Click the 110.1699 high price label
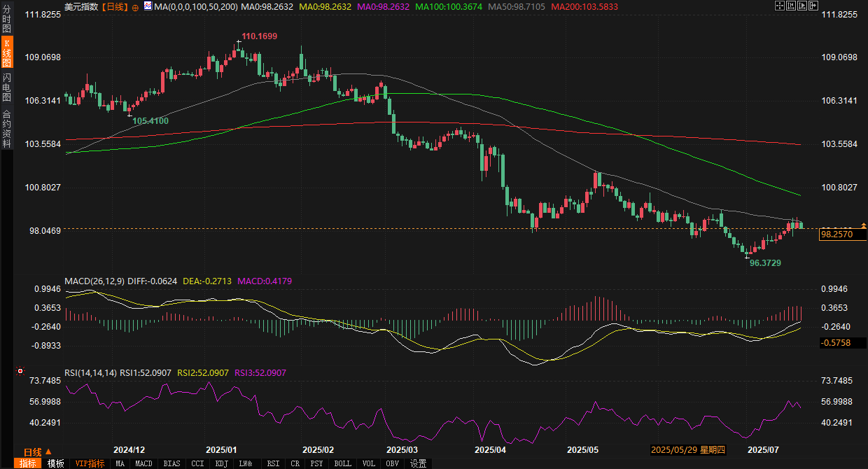 (260, 36)
